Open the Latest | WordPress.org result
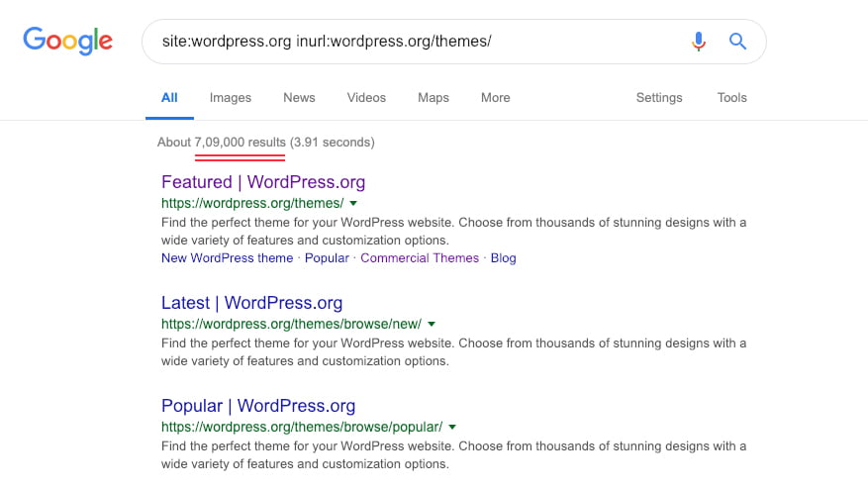 pyautogui.click(x=251, y=303)
